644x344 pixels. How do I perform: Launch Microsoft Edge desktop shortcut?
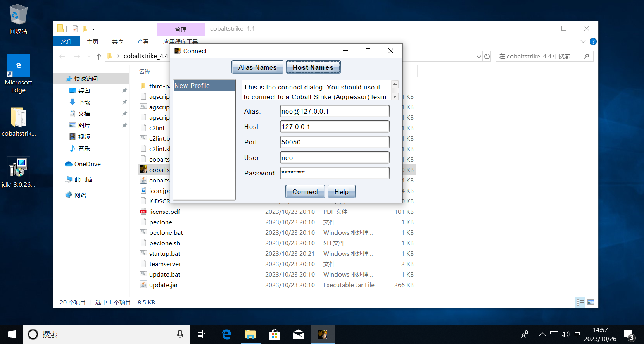tap(18, 74)
